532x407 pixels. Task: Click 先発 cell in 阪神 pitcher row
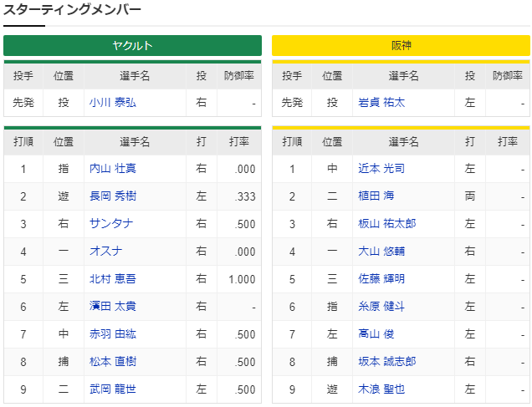tap(292, 102)
